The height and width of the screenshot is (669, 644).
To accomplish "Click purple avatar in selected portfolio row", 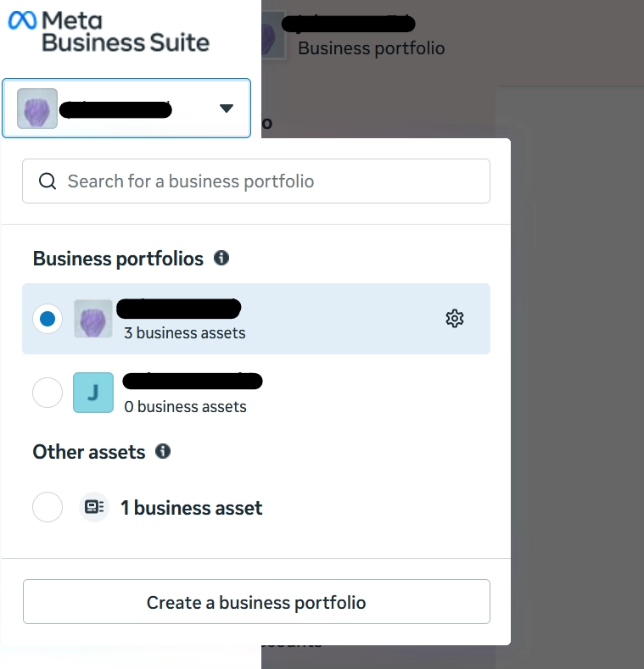I will click(x=93, y=319).
